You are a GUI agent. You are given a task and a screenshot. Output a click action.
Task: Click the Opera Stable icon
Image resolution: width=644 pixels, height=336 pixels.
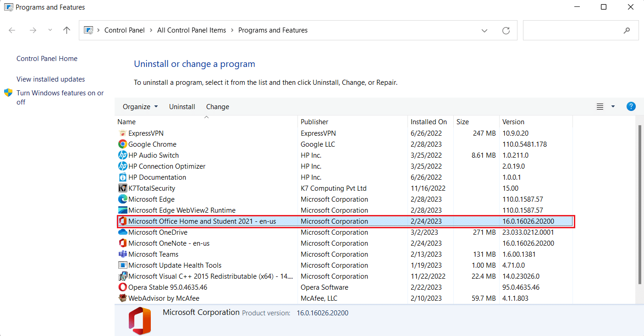click(122, 287)
